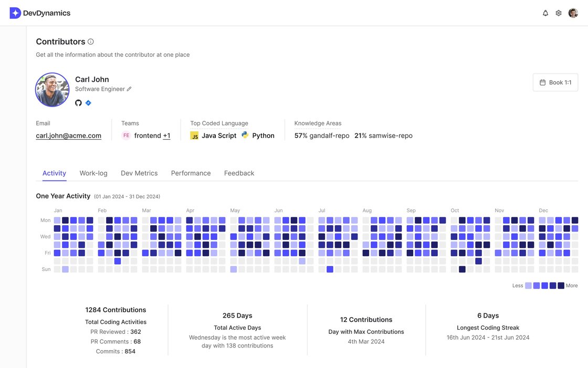588x368 pixels.
Task: Go to the Feedback tab
Action: point(239,173)
